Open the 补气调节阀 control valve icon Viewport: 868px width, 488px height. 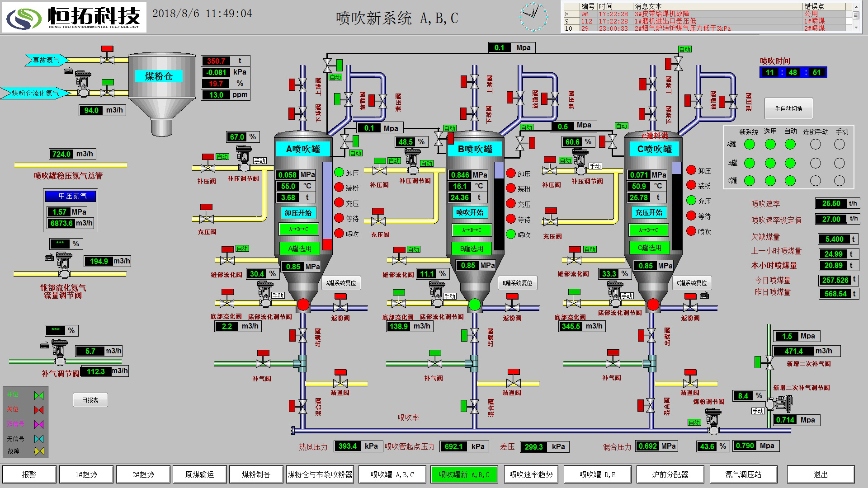click(x=59, y=352)
